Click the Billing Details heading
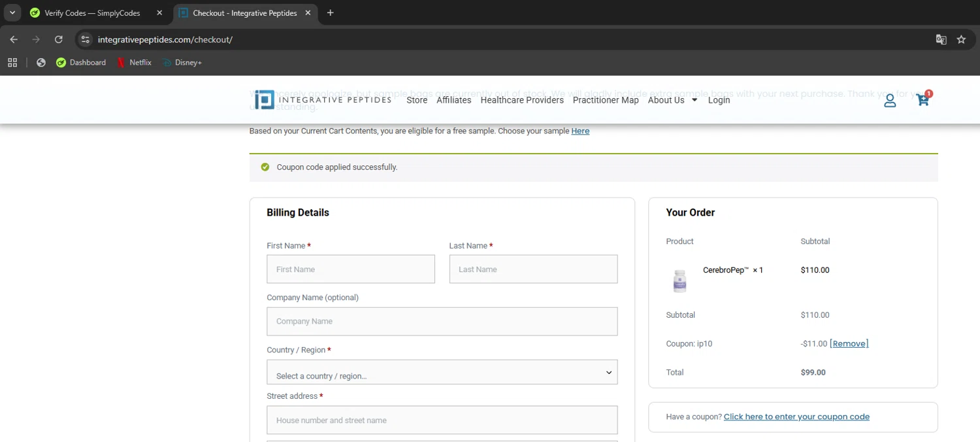Screen dimensions: 980x442 (298, 212)
